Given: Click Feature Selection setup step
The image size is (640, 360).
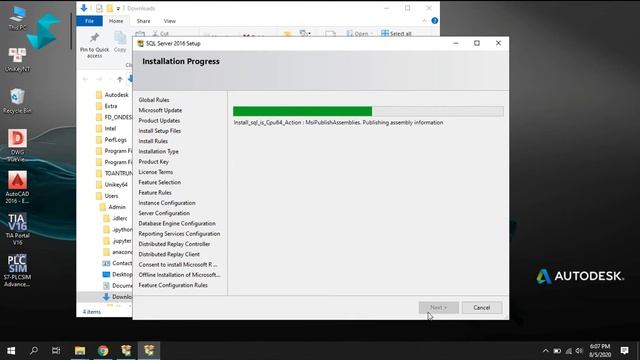Looking at the screenshot, I should (160, 182).
